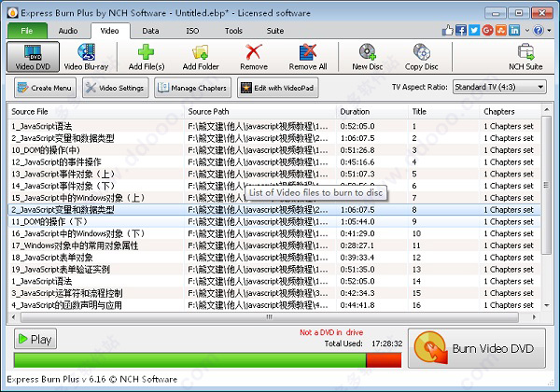560x392 pixels.
Task: Click Edit with VideoPad button
Action: tap(278, 88)
